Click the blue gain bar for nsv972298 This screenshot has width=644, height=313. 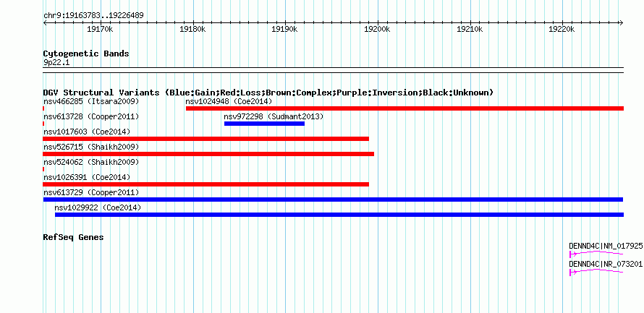click(x=264, y=124)
